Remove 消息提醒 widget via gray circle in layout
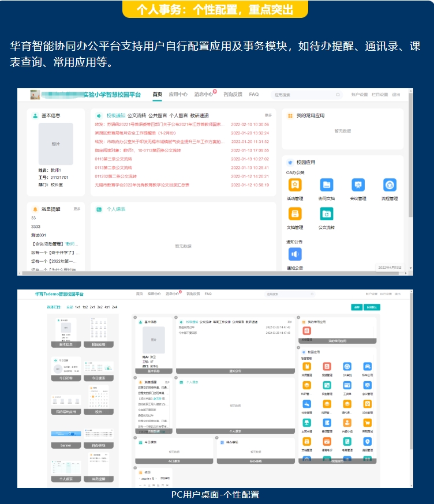The width and height of the screenshot is (434, 504). (135, 378)
